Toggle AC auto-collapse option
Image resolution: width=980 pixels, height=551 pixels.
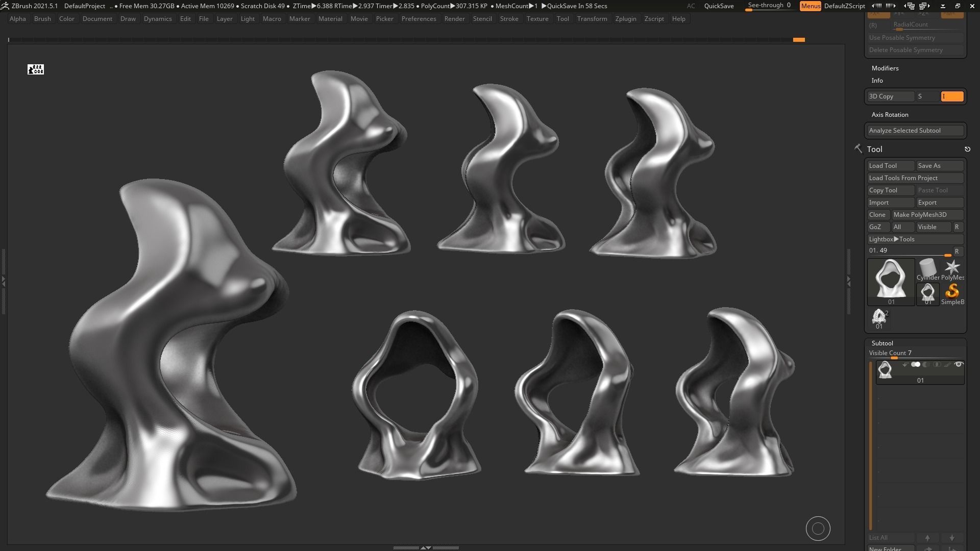coord(691,6)
